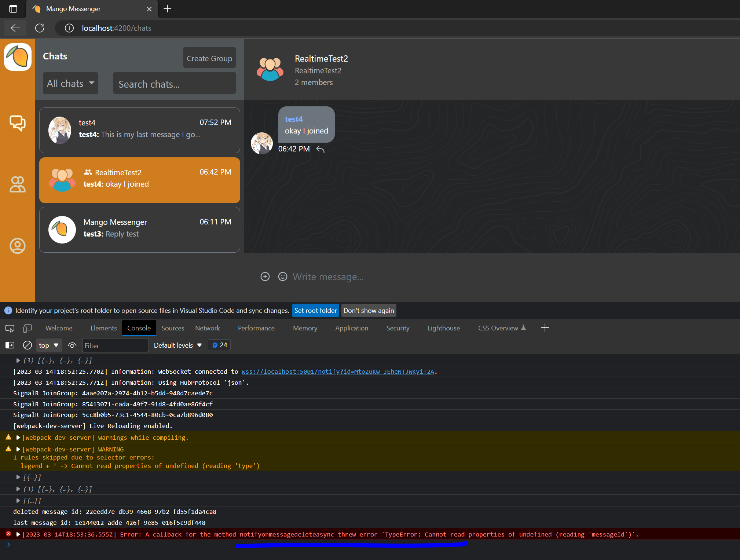Click the plus attachment icon by the message box
Screen dimensions: 740x560
point(265,277)
